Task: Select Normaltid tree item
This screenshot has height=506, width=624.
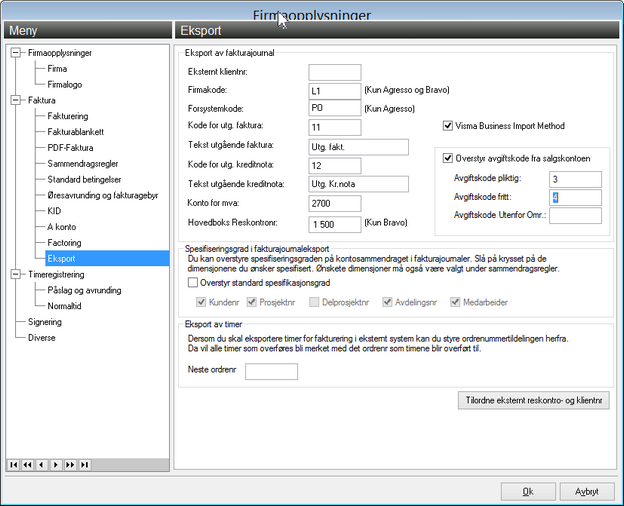Action: (64, 306)
